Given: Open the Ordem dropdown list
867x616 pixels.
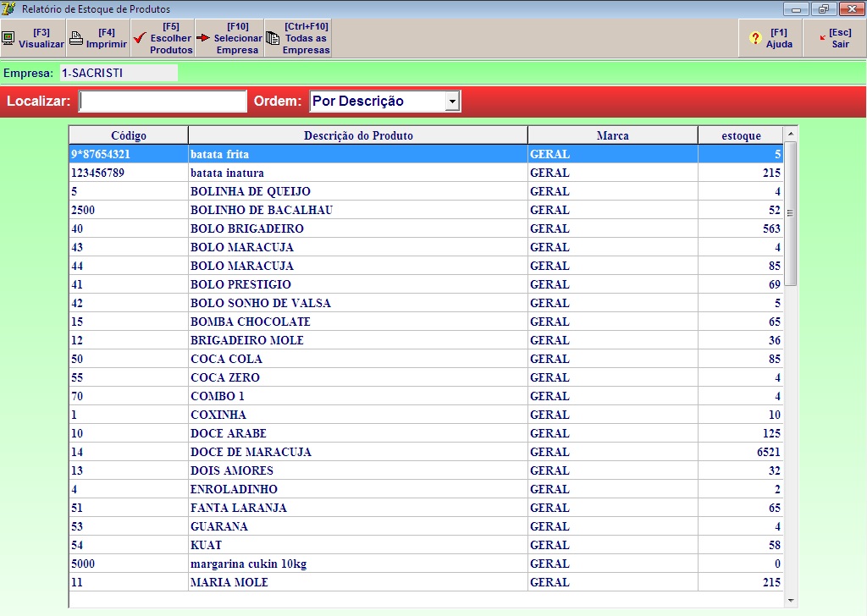Looking at the screenshot, I should pyautogui.click(x=452, y=102).
